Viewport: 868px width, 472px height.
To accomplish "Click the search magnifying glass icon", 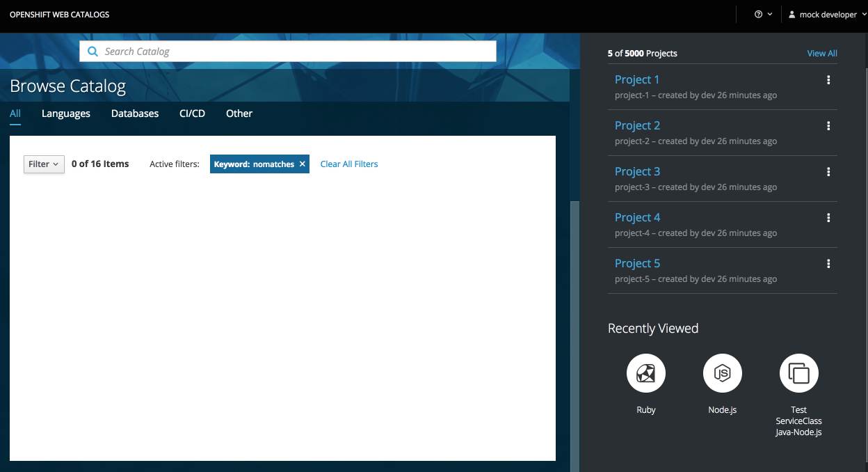I will click(93, 51).
